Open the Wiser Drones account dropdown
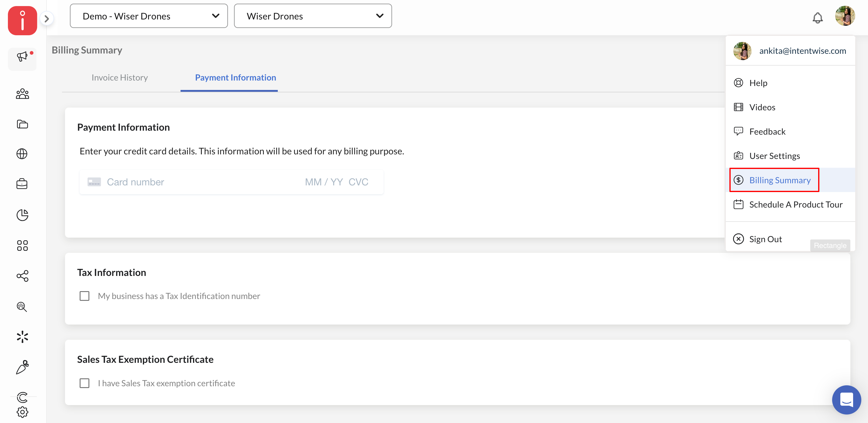 click(x=313, y=16)
